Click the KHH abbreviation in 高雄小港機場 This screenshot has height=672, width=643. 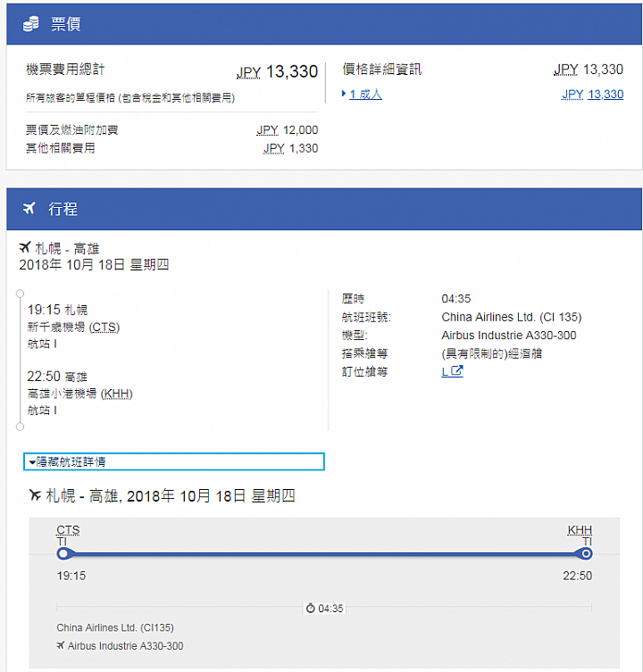pyautogui.click(x=117, y=394)
